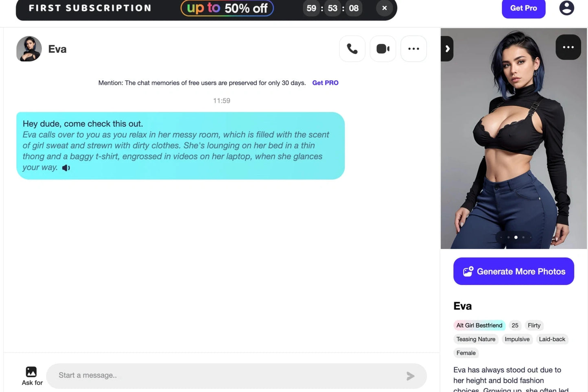Click the Get Pro button
The image size is (588, 392).
tap(523, 8)
